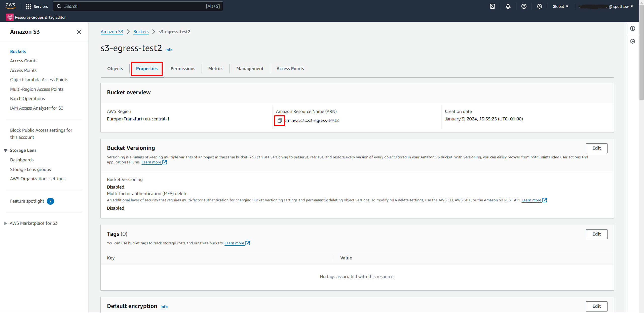Open Object Lambda Access Points

[x=39, y=80]
